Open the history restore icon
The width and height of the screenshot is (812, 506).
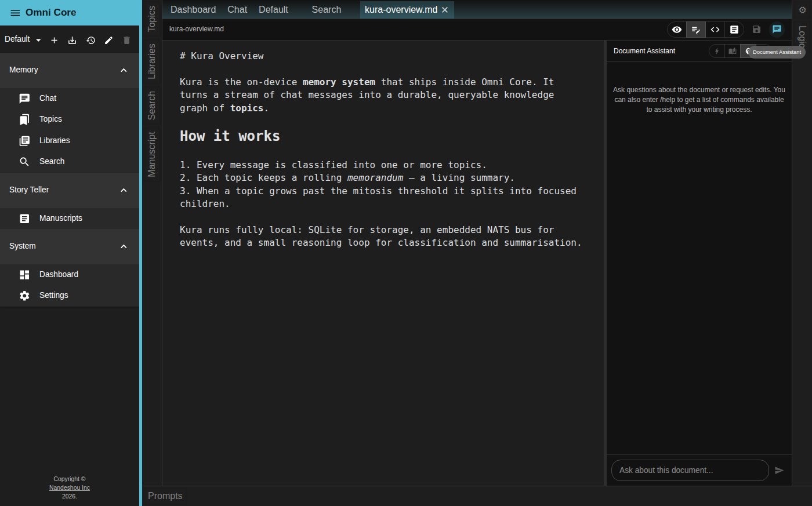(90, 40)
